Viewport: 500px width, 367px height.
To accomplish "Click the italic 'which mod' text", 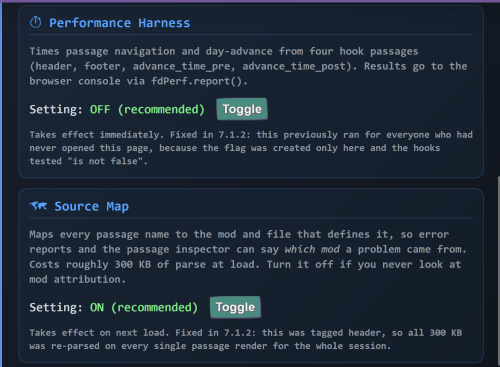I will (312, 249).
